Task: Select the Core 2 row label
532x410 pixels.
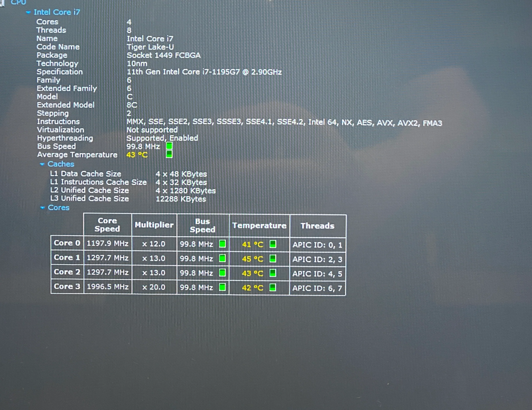Action: tap(67, 272)
